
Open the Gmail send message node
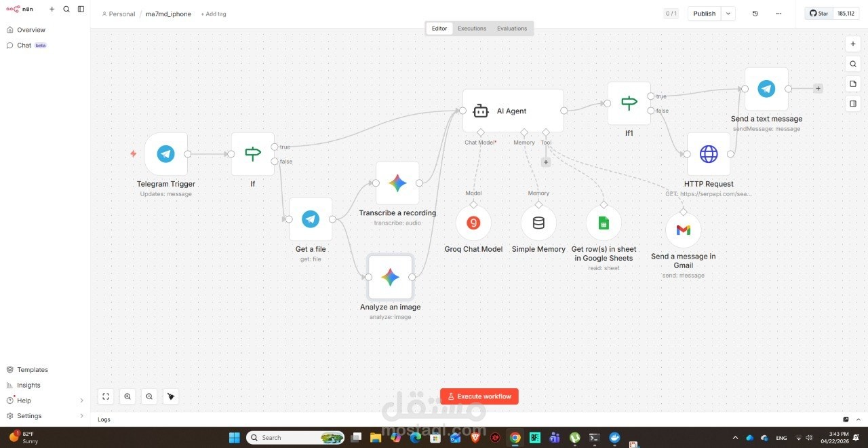(683, 230)
